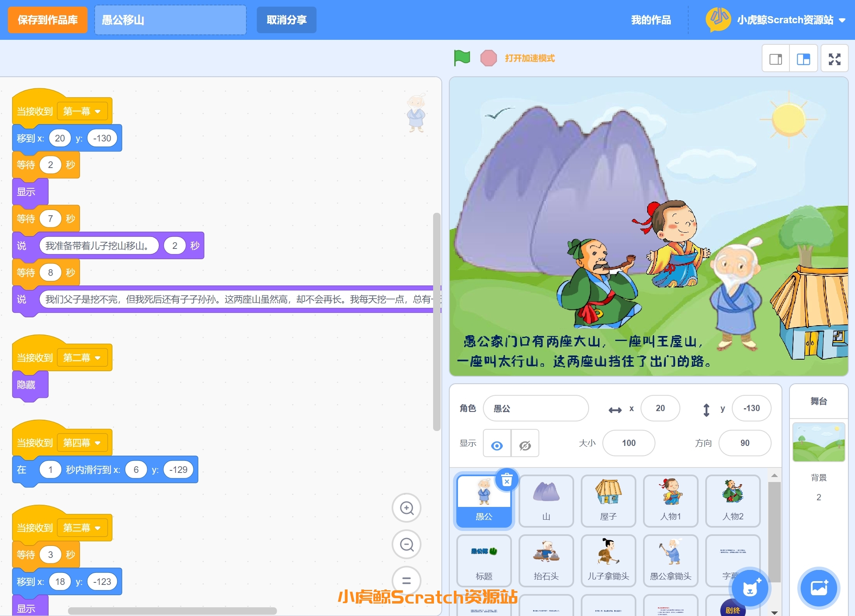Click 打开加速模式 link
The image size is (855, 616).
[x=530, y=58]
